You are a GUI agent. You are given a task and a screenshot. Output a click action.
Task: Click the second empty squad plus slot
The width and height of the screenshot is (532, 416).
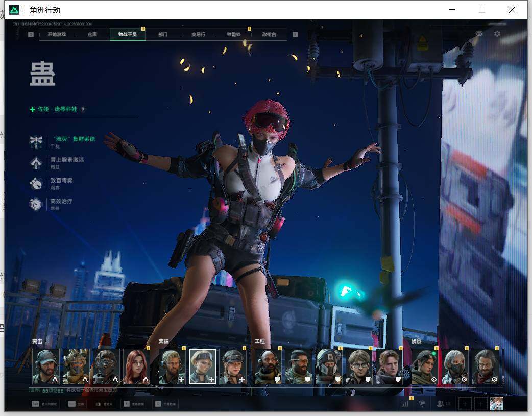tap(480, 404)
